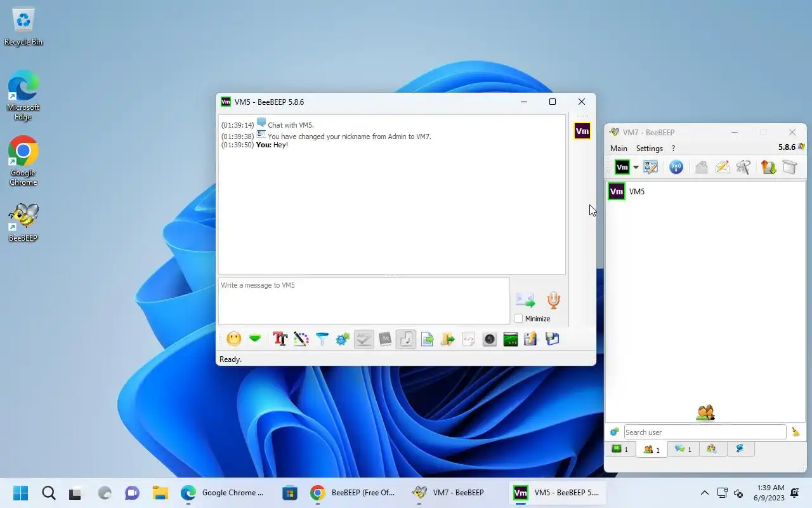Click the gear icon left of Search user
Viewport: 812px width, 508px height.
pyautogui.click(x=614, y=432)
